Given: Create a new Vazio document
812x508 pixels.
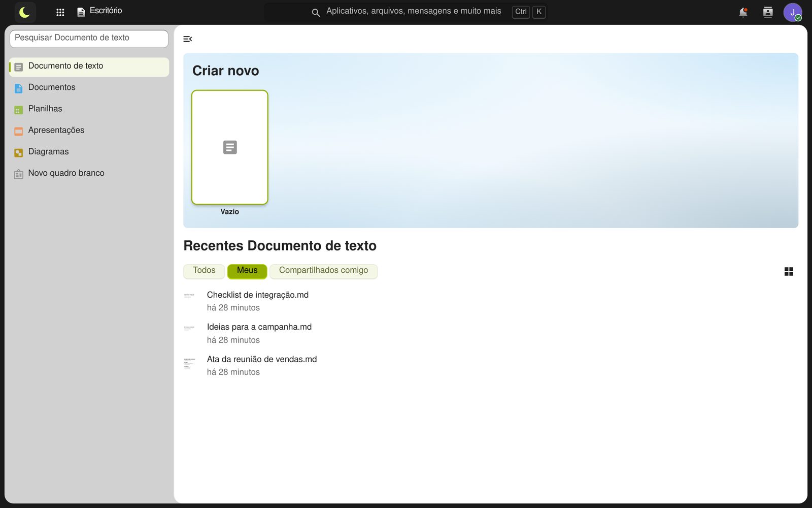Looking at the screenshot, I should [230, 147].
